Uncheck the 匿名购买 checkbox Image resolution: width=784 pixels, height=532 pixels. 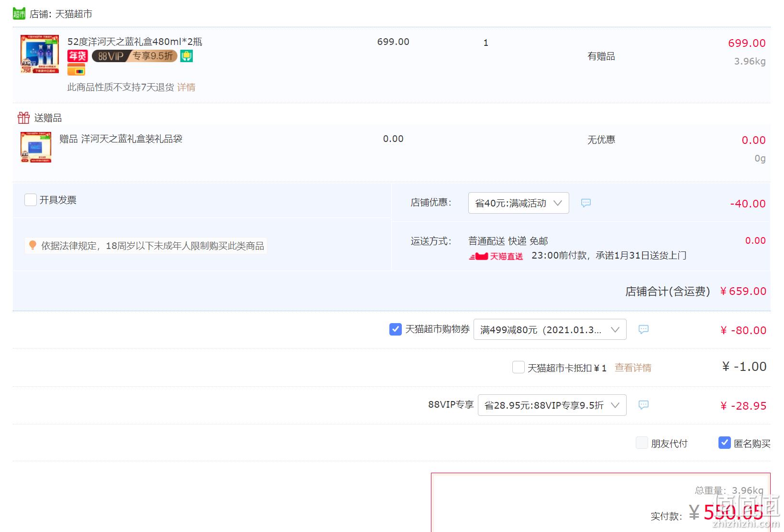[x=725, y=443]
